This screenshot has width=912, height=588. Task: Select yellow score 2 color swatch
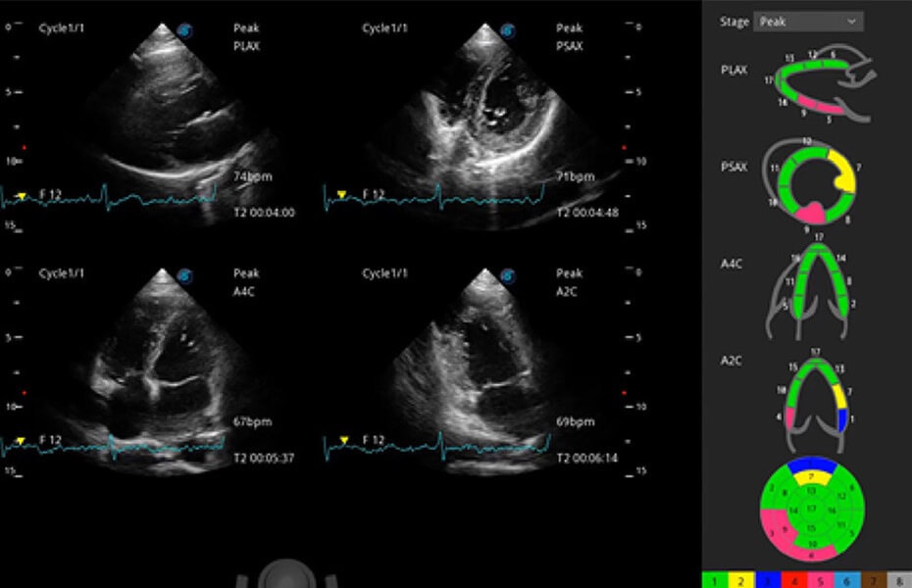[x=740, y=581]
